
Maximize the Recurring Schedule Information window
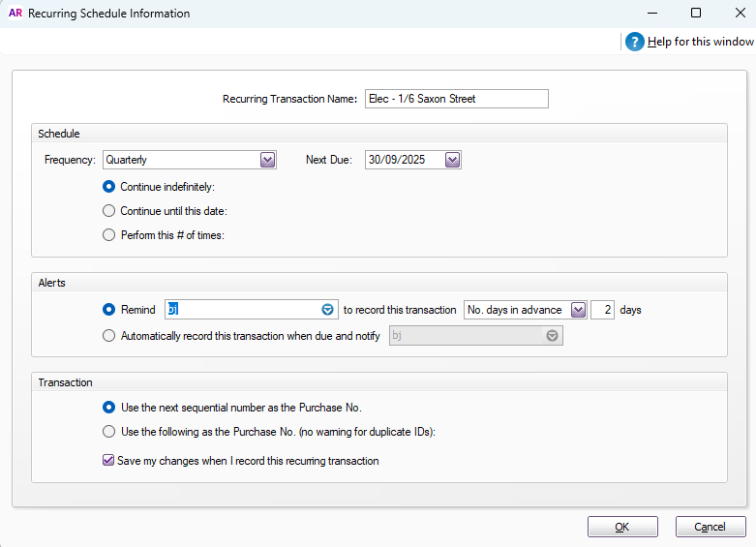[x=695, y=14]
